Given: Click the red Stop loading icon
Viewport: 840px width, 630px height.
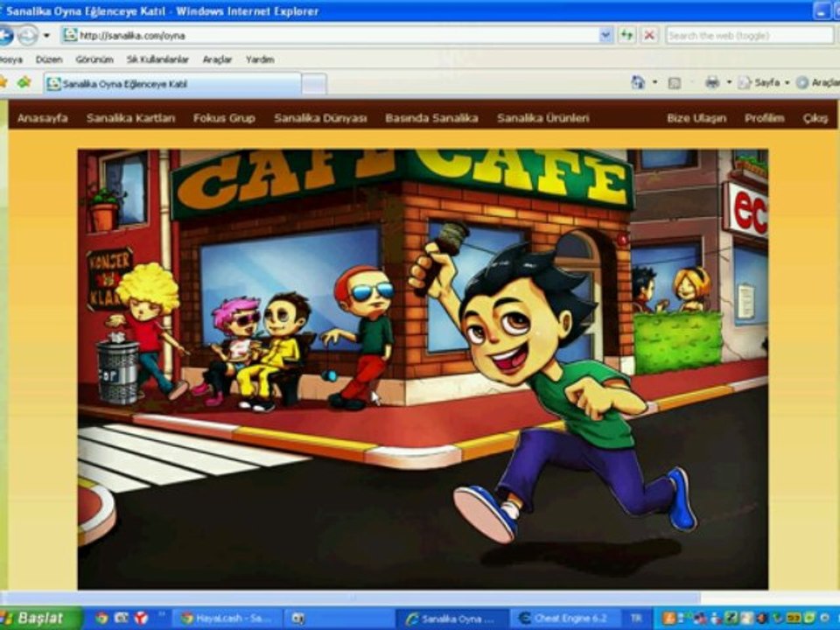Looking at the screenshot, I should (x=648, y=35).
